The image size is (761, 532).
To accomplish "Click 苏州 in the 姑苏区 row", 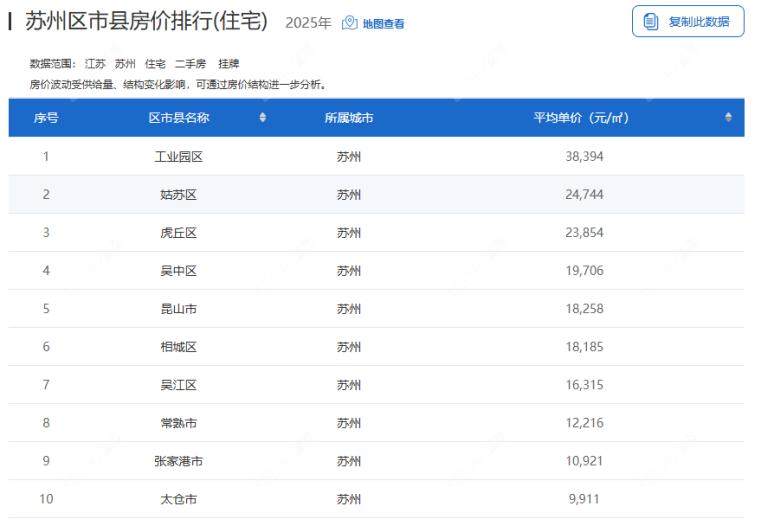I will [x=349, y=195].
